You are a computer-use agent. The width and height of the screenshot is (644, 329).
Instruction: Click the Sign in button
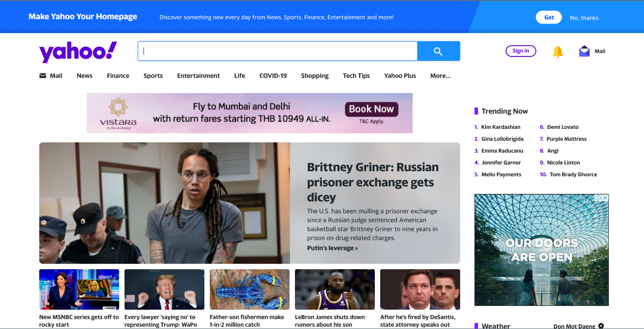click(x=521, y=51)
